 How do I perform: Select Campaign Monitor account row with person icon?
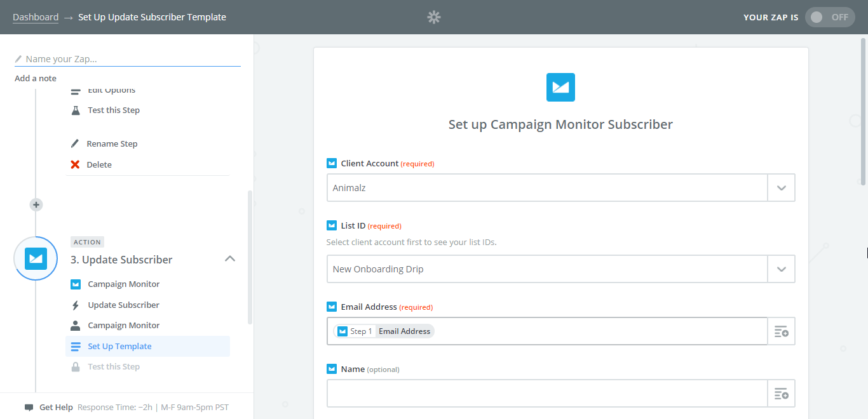[x=147, y=326]
